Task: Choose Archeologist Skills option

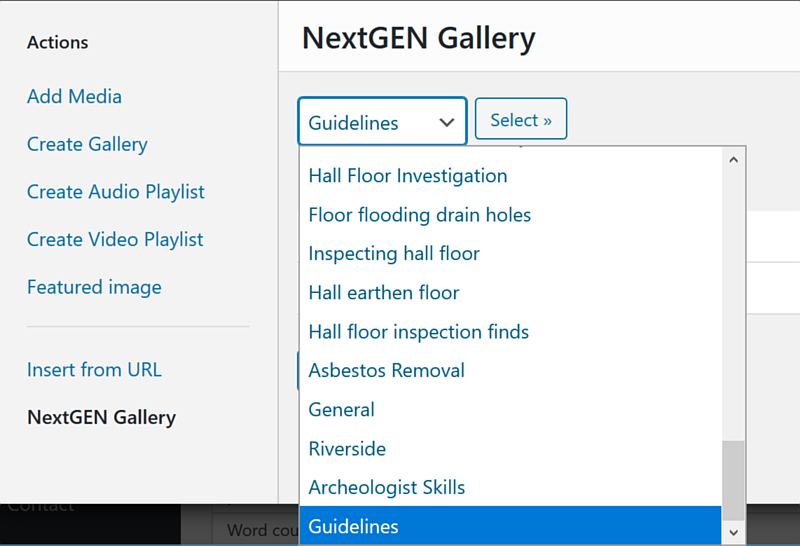Action: [x=510, y=487]
